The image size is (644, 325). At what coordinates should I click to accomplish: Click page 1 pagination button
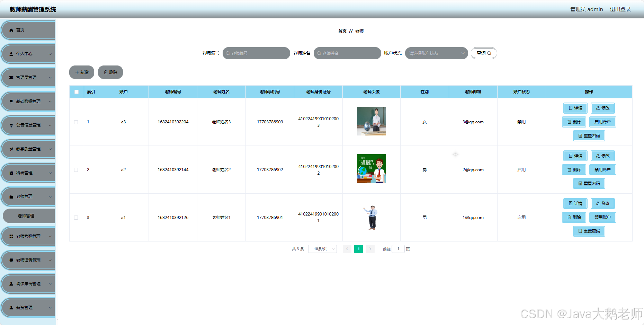[358, 249]
